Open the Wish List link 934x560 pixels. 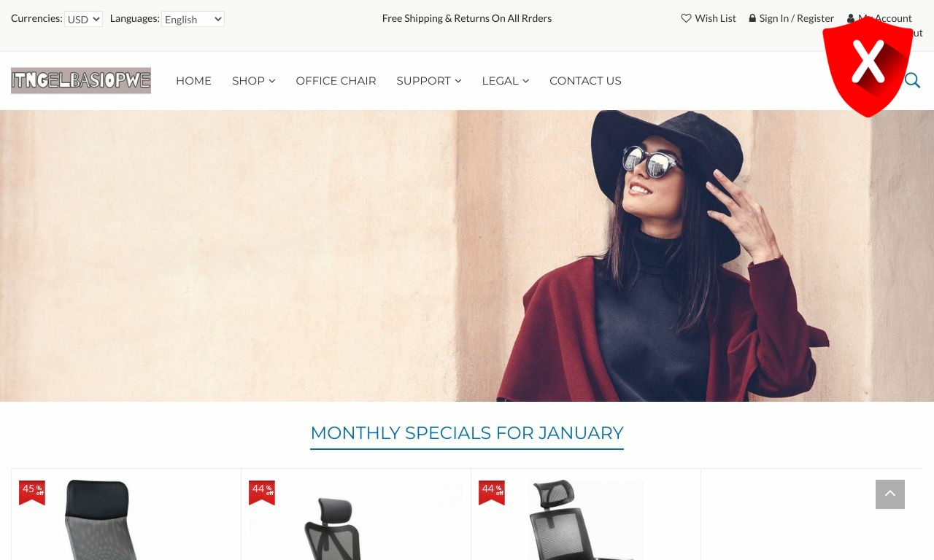(x=715, y=18)
